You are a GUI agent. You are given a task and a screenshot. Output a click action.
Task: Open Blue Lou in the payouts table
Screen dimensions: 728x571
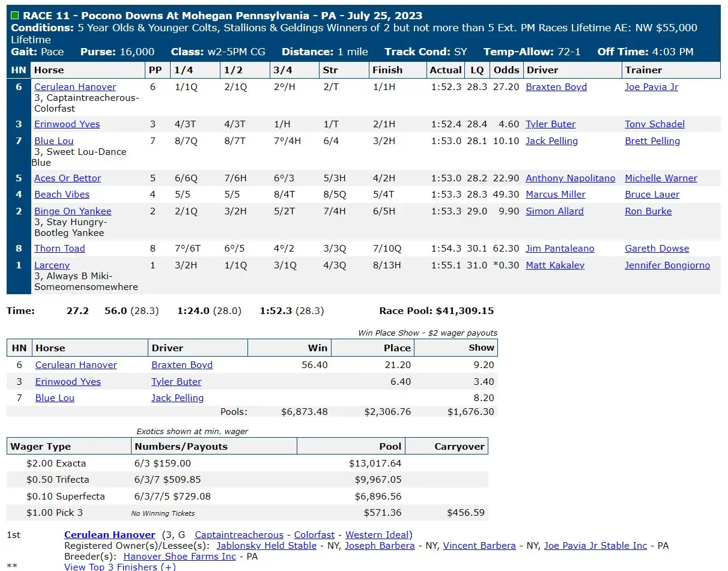(x=55, y=398)
